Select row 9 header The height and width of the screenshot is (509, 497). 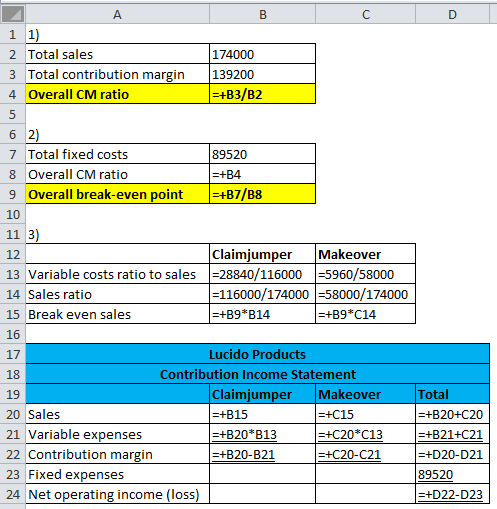[x=13, y=194]
